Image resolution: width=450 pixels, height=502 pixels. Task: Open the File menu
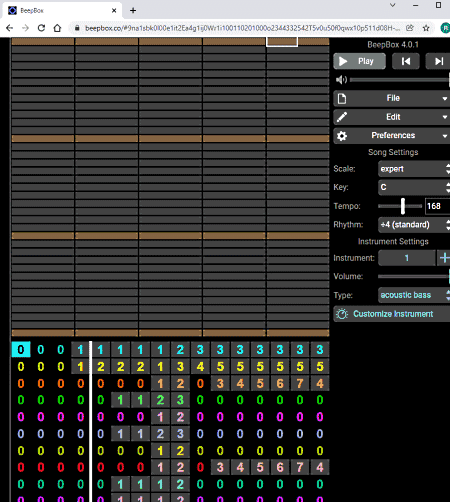pos(392,98)
